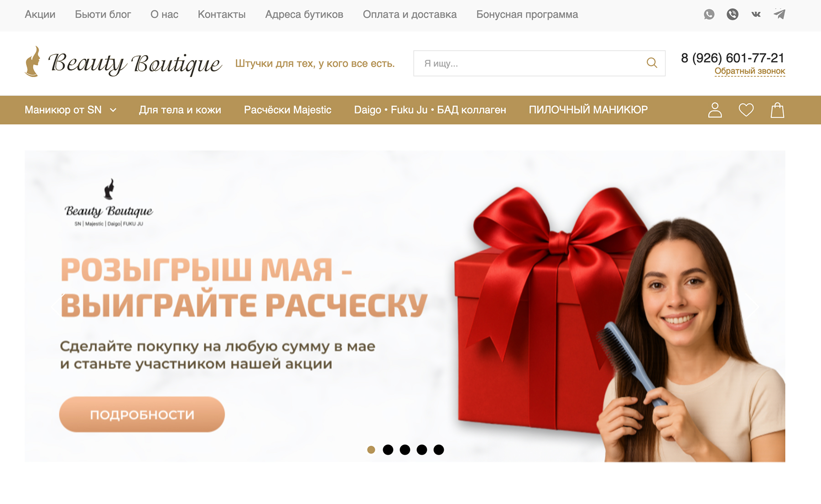Screen dimensions: 821x504
Task: View favorites via the heart icon
Action: (746, 110)
